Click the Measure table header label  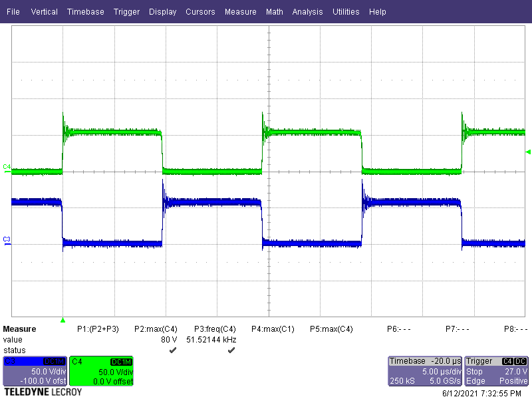19,329
